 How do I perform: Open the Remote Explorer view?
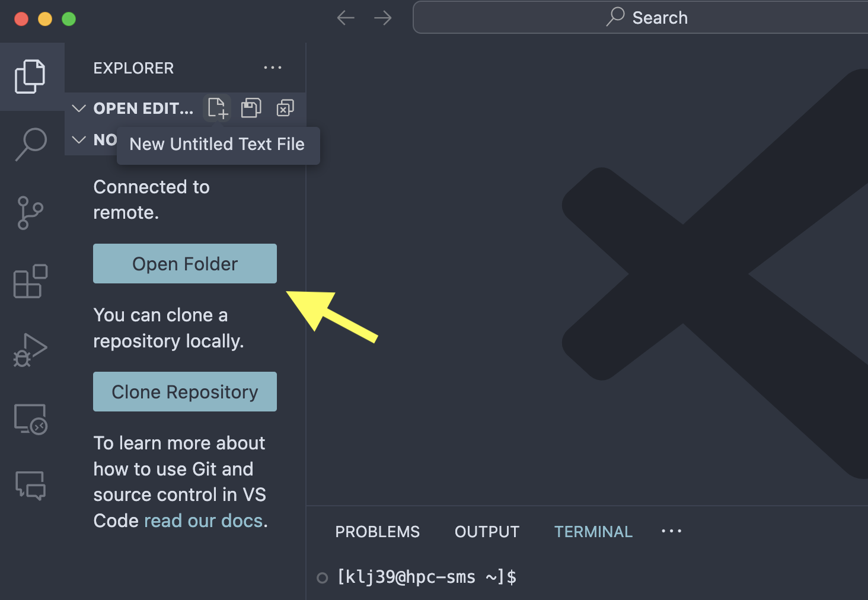tap(30, 418)
